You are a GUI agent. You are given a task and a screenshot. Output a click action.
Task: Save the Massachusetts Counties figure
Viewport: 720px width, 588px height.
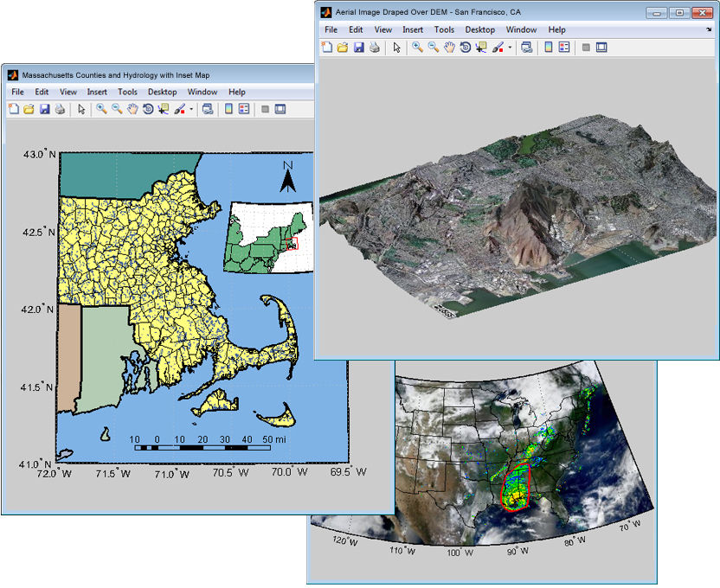pos(45,110)
